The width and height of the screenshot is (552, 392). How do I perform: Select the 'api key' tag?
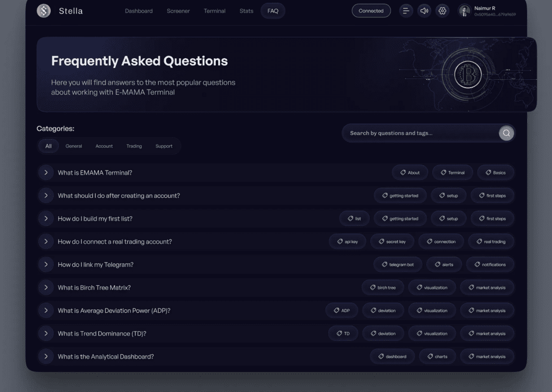tap(347, 242)
